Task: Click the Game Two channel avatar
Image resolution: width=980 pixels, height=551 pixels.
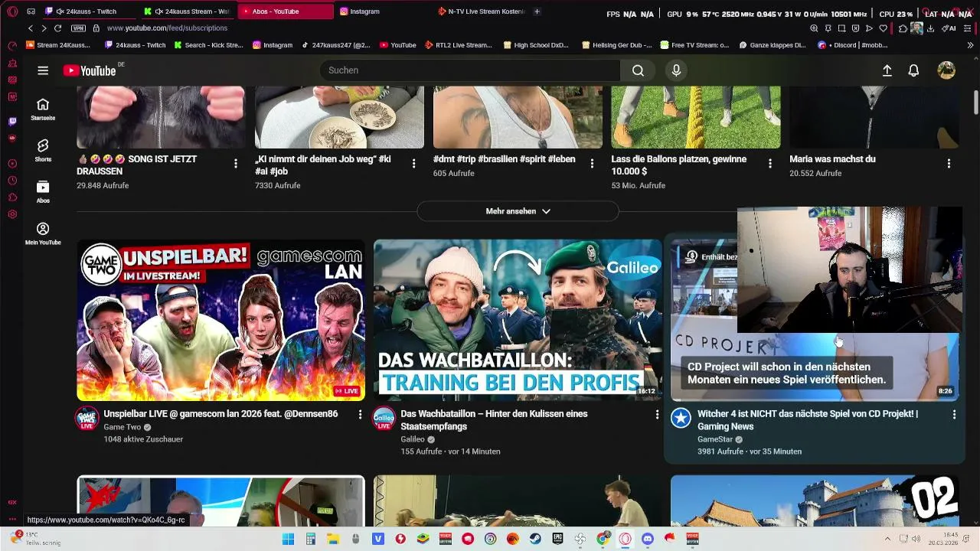Action: [x=87, y=419]
